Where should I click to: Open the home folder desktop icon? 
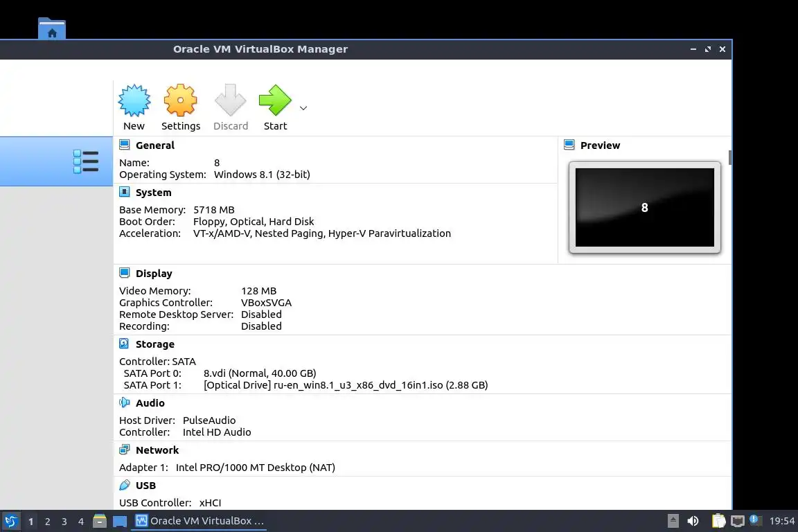click(x=52, y=28)
